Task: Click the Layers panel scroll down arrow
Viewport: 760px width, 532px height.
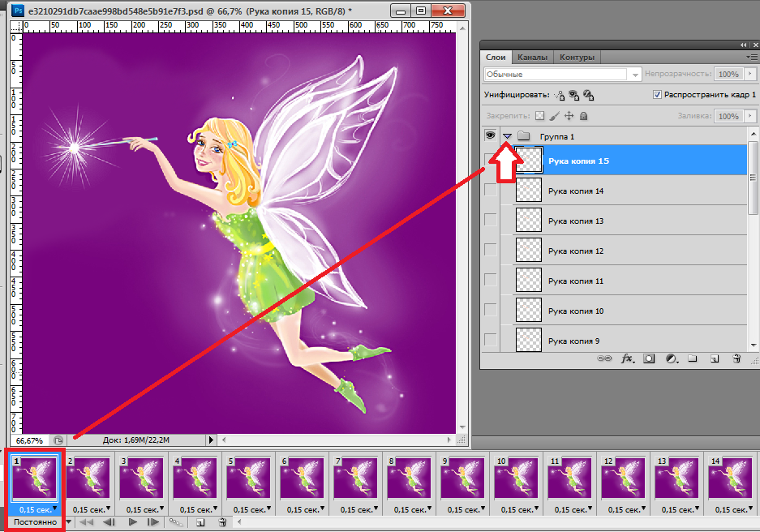Action: click(754, 345)
